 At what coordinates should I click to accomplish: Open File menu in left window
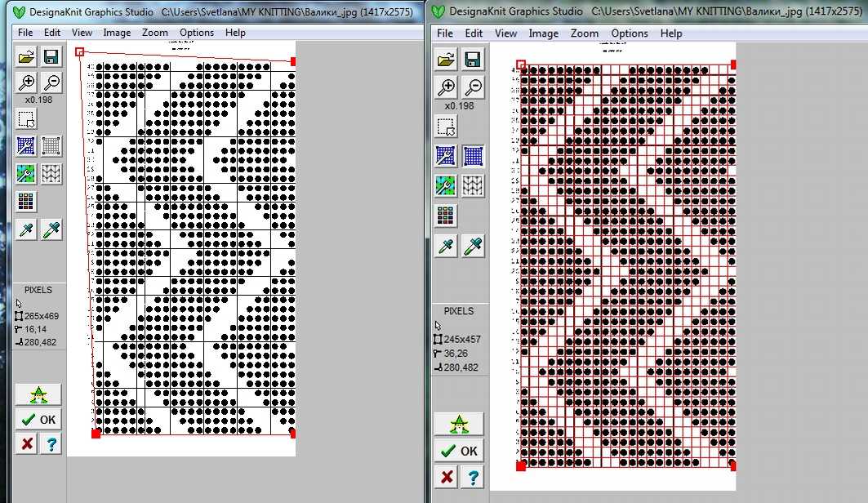click(x=25, y=33)
